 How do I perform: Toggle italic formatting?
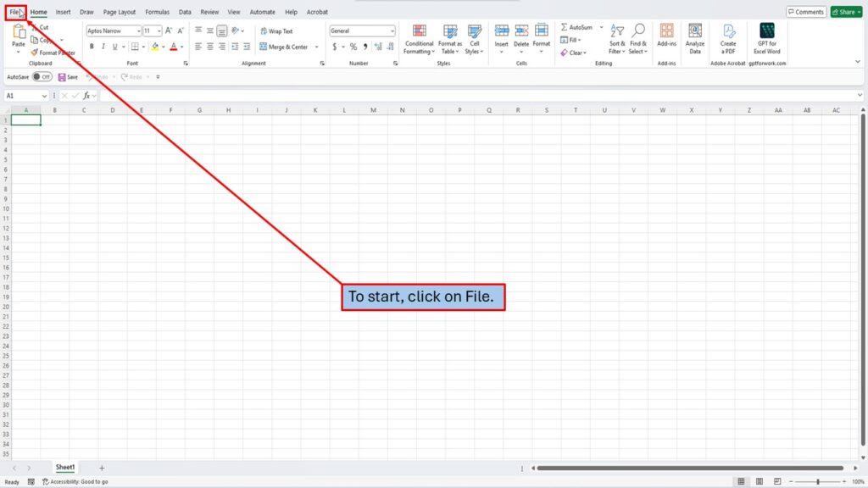pos(103,47)
